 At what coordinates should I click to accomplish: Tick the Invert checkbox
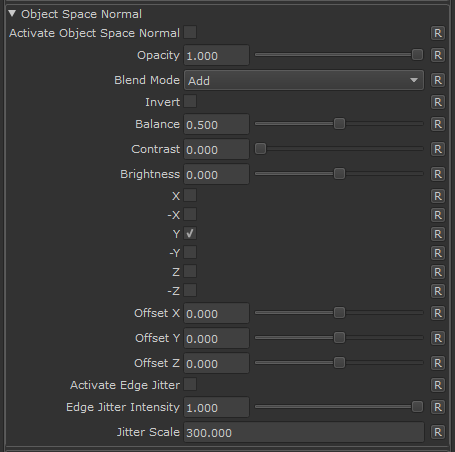coord(190,101)
